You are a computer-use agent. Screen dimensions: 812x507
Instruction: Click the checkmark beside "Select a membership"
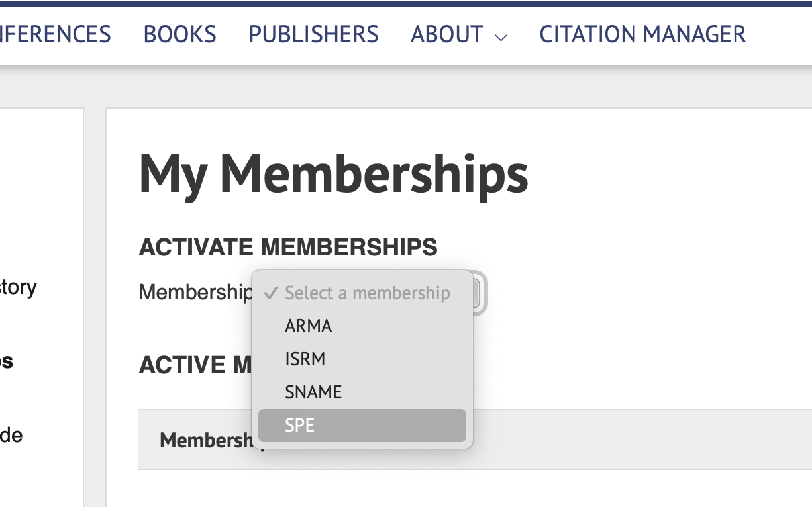[x=271, y=293]
